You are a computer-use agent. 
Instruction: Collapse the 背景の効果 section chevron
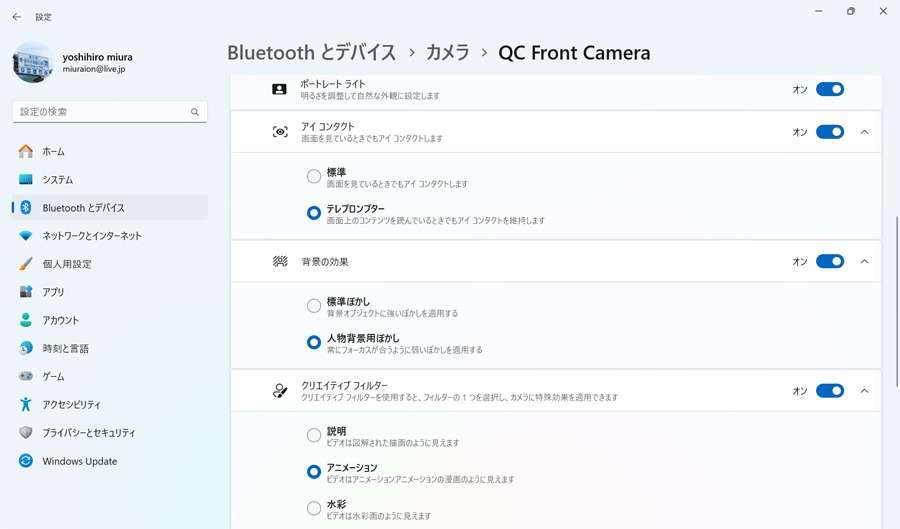point(864,262)
